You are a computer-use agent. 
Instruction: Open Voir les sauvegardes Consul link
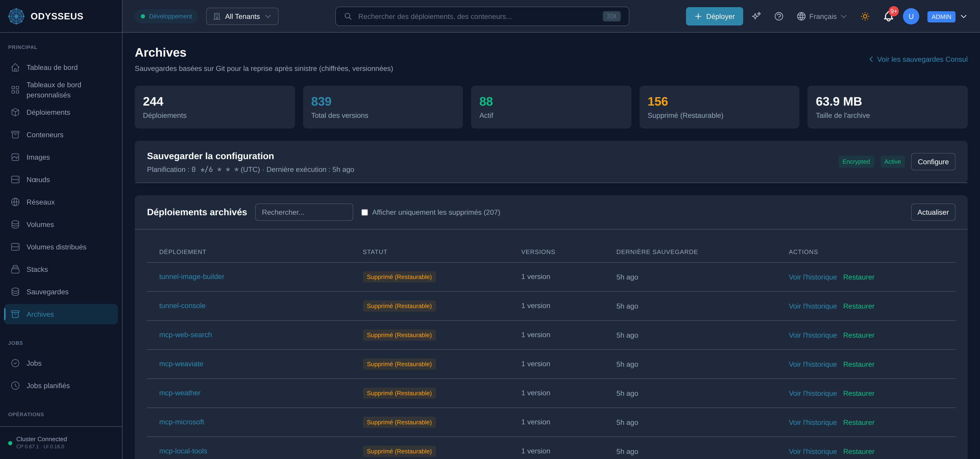(918, 59)
